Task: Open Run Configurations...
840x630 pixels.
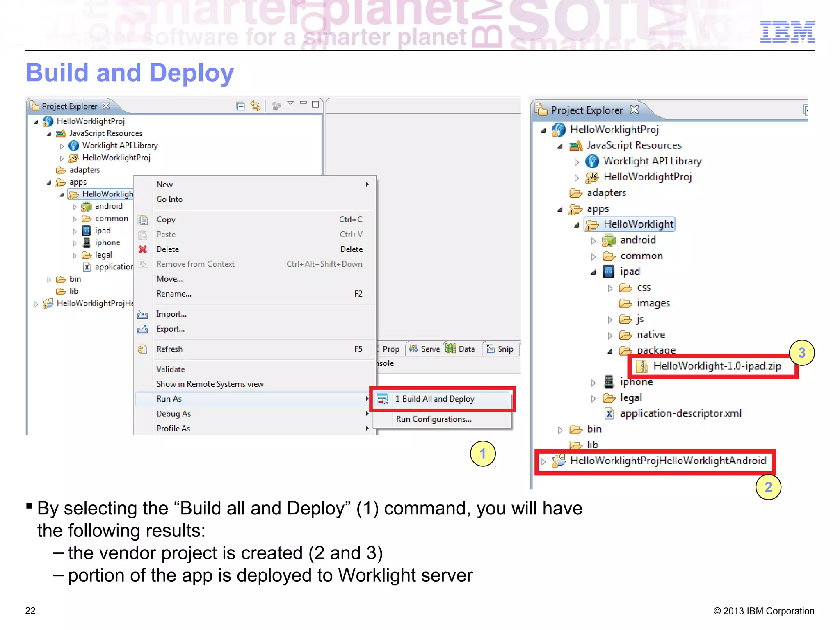Action: point(443,419)
